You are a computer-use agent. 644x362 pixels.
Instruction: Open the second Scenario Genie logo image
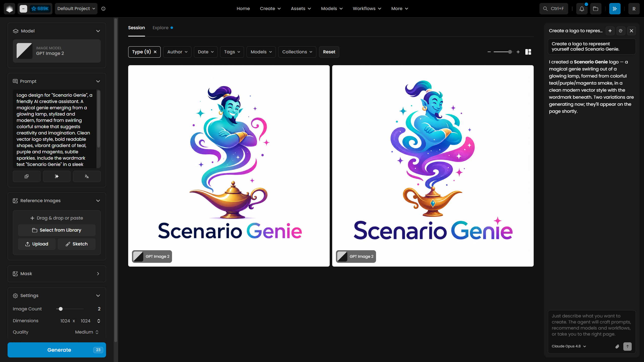(x=433, y=166)
